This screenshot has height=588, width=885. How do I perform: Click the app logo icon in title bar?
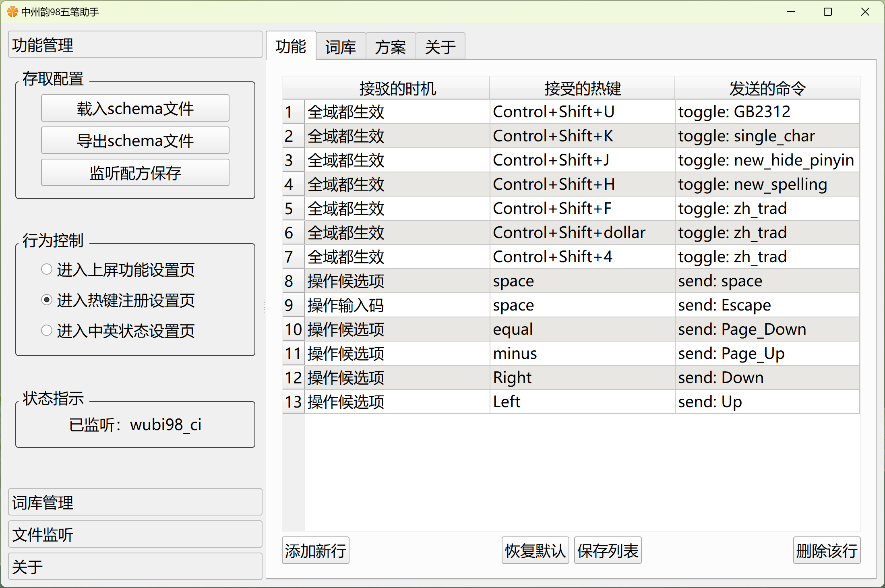pyautogui.click(x=12, y=12)
